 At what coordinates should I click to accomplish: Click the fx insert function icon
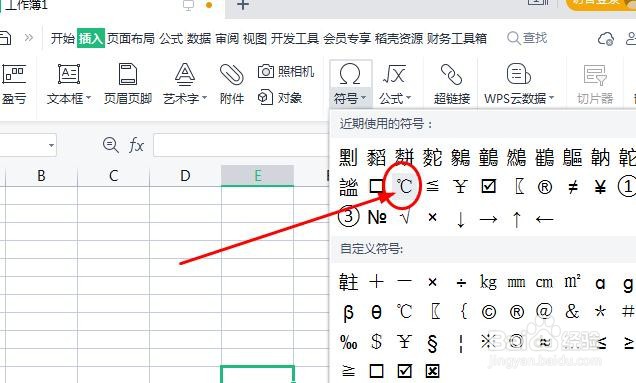tap(136, 145)
